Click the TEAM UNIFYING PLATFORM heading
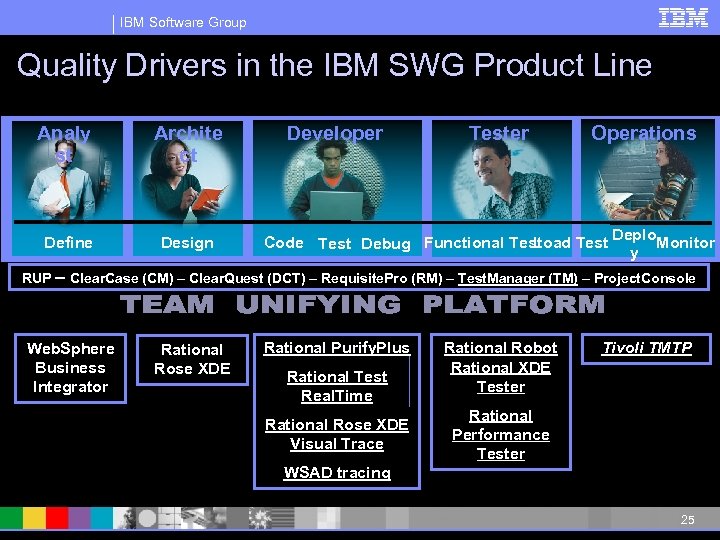Viewport: 720px width, 540px height. (x=362, y=305)
